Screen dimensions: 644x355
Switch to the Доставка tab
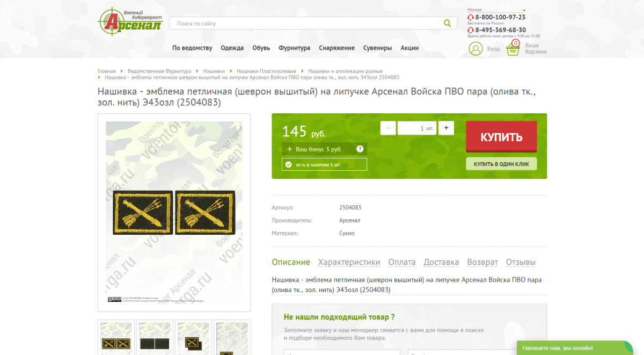(x=441, y=262)
